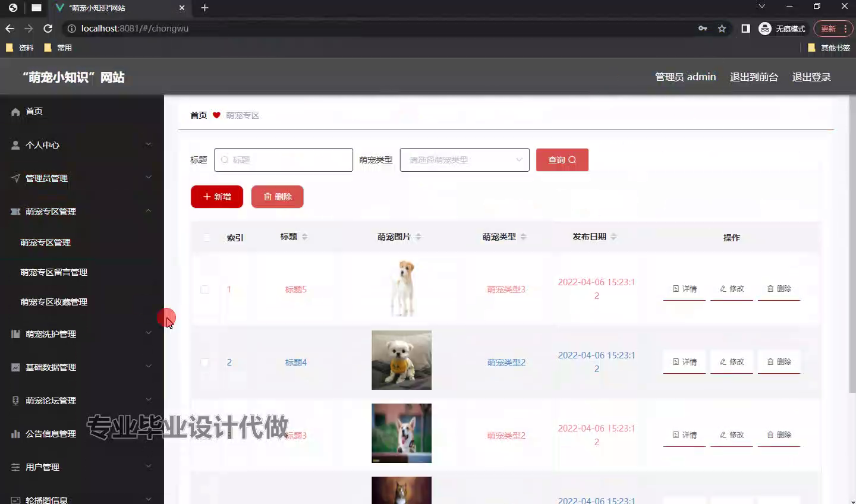The height and width of the screenshot is (504, 856).
Task: Open the 常用 bookmark folder
Action: (58, 48)
